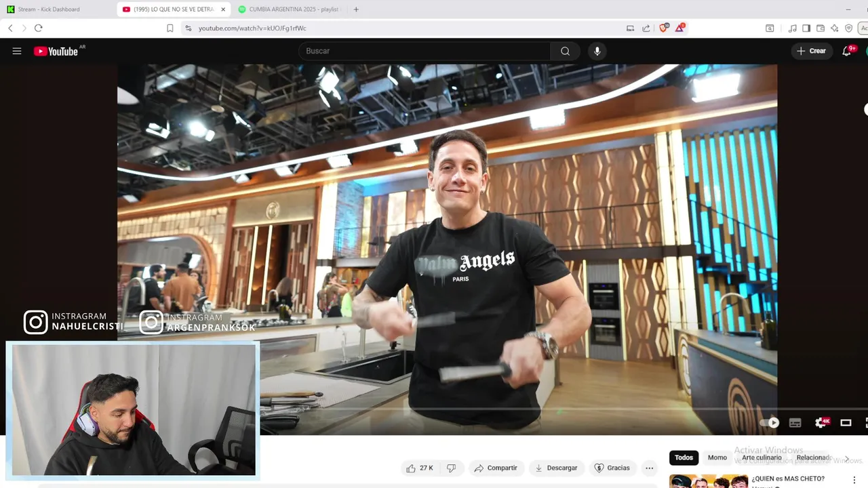868x488 pixels.
Task: Select the Relacionado filter chip
Action: click(x=813, y=457)
